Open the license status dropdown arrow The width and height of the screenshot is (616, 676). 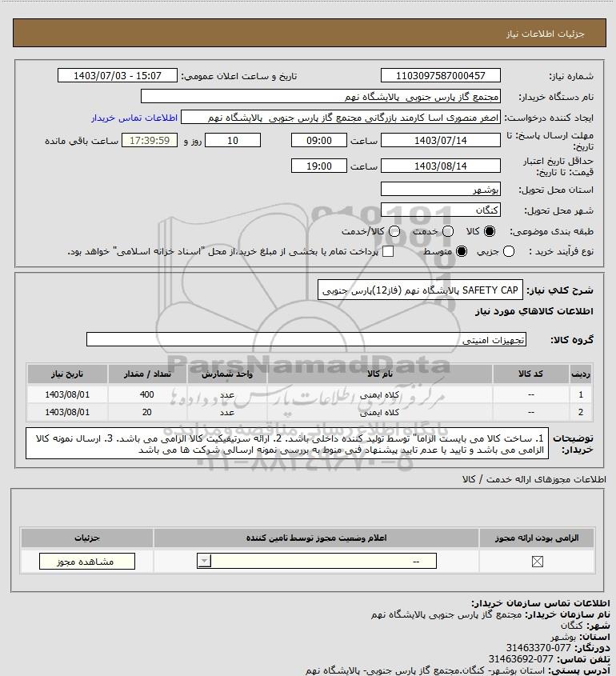pos(204,561)
